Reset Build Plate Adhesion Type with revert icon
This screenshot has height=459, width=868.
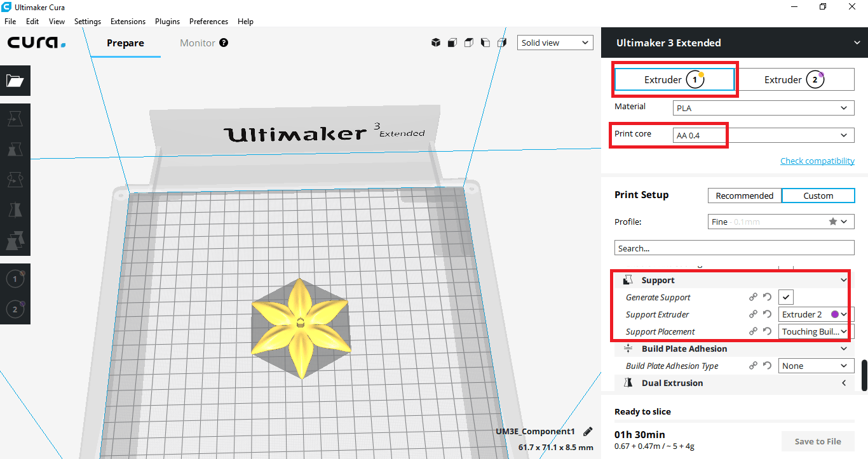(x=767, y=366)
